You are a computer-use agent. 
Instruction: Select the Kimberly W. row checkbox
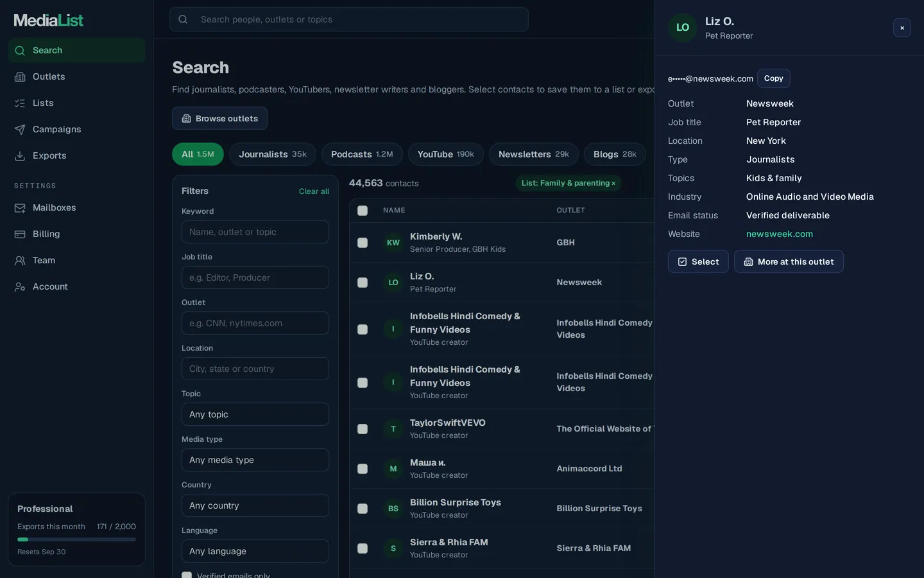coord(363,243)
